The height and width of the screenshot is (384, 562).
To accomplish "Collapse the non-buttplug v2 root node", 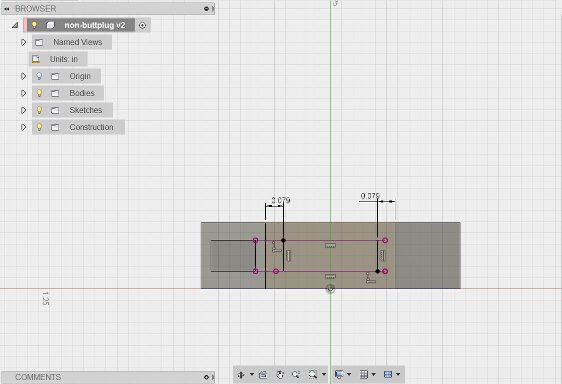I will click(15, 25).
